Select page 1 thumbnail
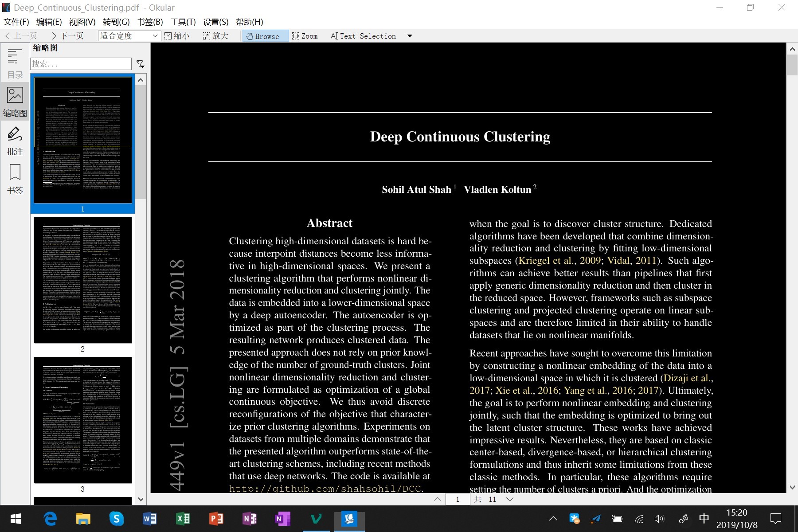The image size is (798, 532). (x=82, y=144)
